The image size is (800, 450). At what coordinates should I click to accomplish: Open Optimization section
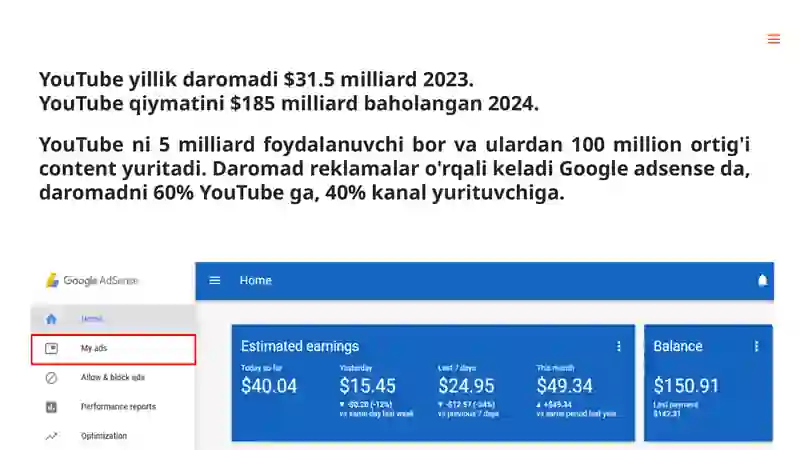pos(113,436)
